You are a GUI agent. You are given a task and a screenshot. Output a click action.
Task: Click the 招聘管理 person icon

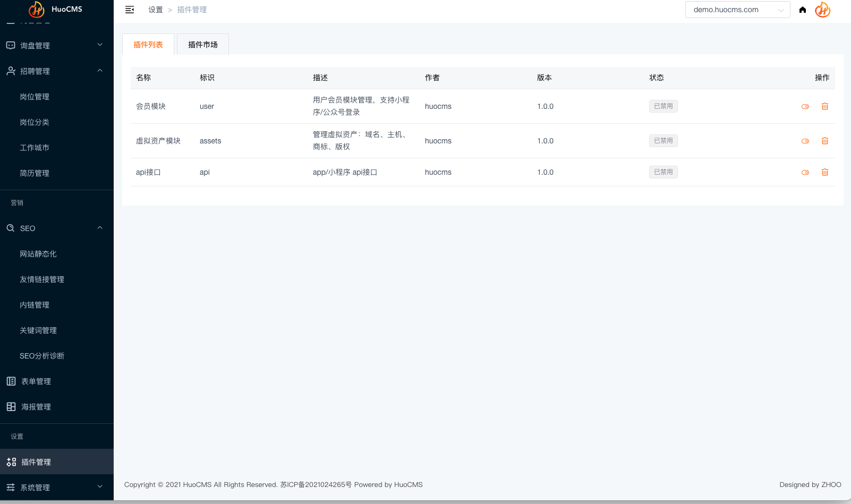[x=11, y=71]
